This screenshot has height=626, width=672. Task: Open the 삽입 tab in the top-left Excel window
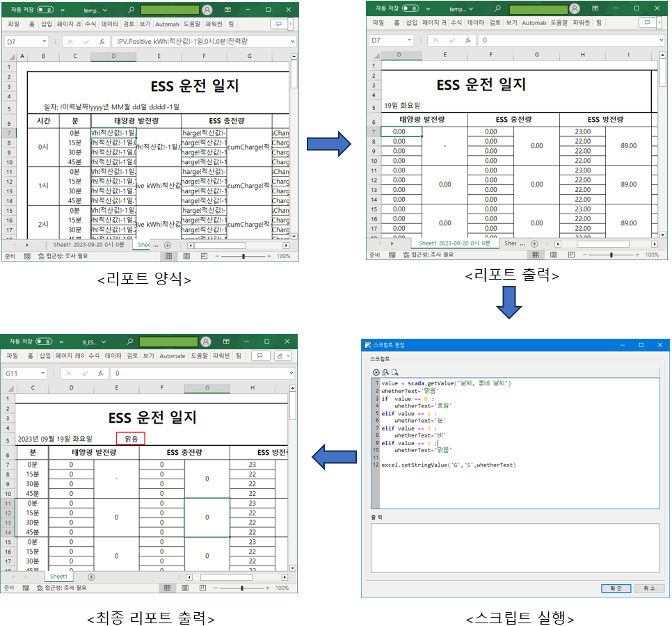pos(46,23)
